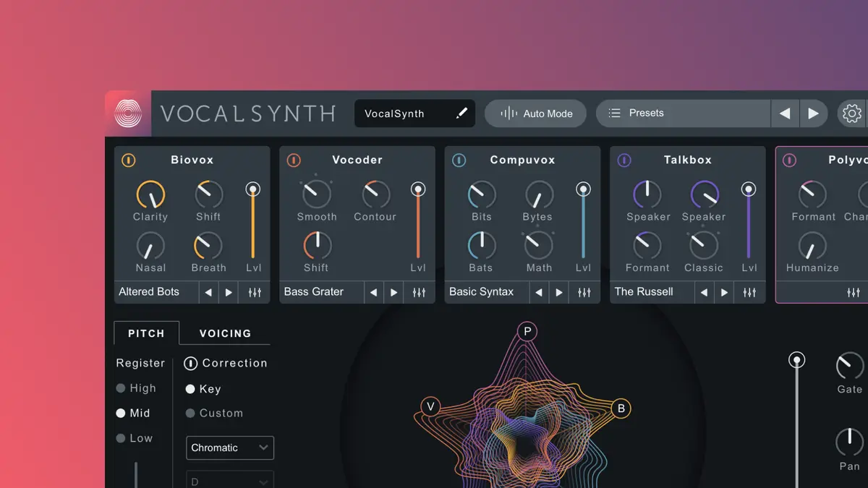Click the B node on the visualizer
This screenshot has width=868, height=488.
621,408
